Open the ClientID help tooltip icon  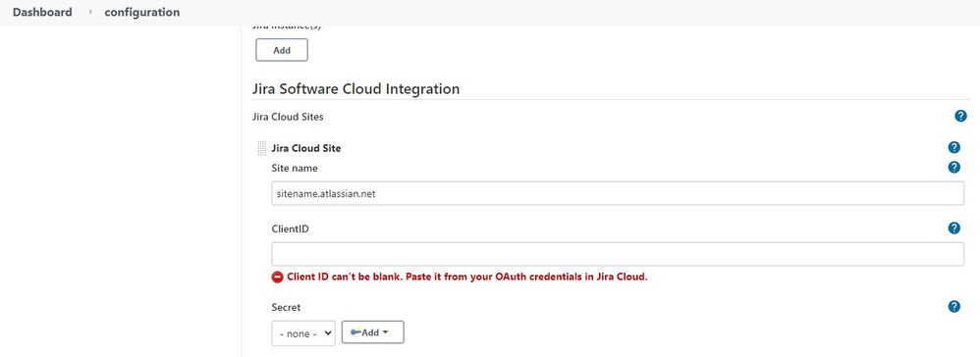(953, 228)
